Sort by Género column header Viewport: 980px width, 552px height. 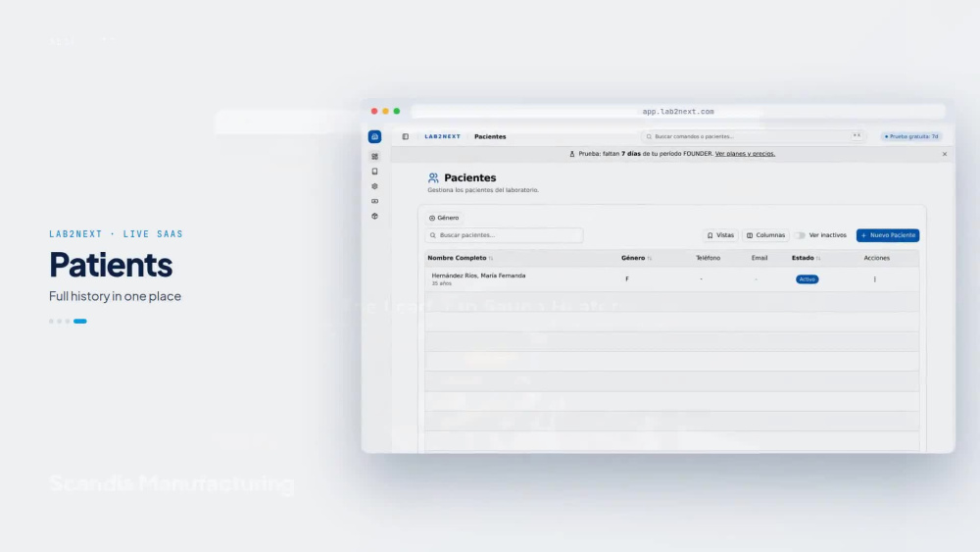point(636,258)
